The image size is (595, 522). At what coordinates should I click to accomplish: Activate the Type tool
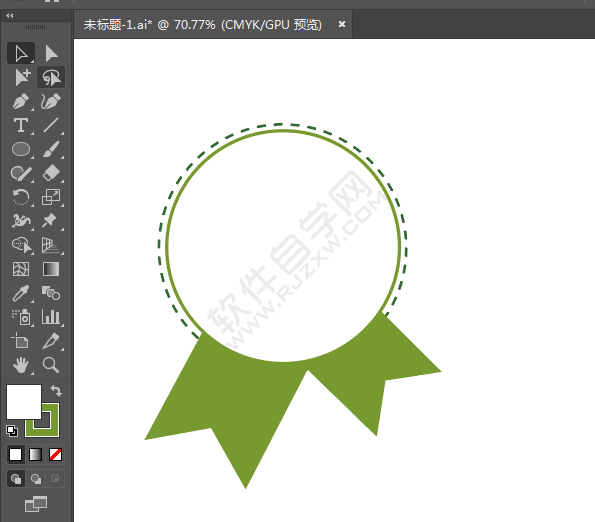[x=21, y=125]
